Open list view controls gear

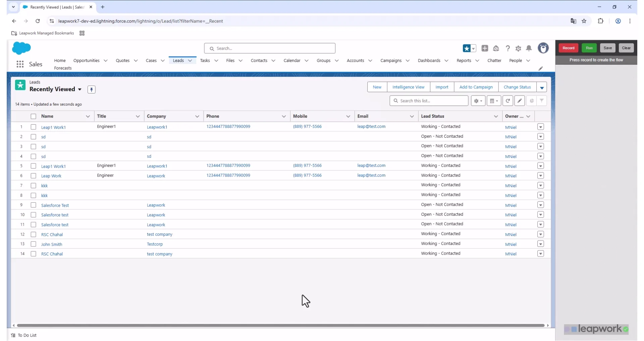tap(478, 101)
